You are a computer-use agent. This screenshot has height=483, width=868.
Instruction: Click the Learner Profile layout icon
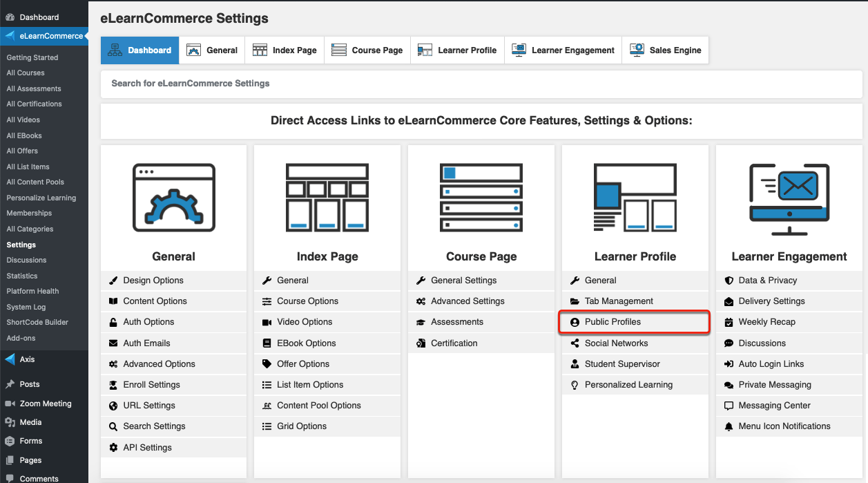(x=635, y=197)
